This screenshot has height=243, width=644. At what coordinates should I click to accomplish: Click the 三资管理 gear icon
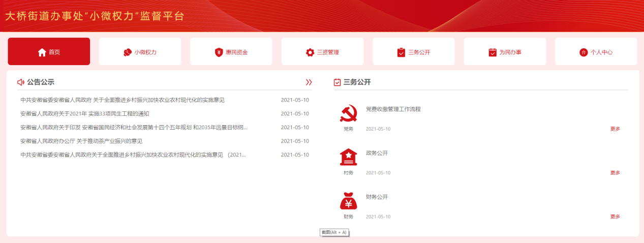(x=310, y=52)
